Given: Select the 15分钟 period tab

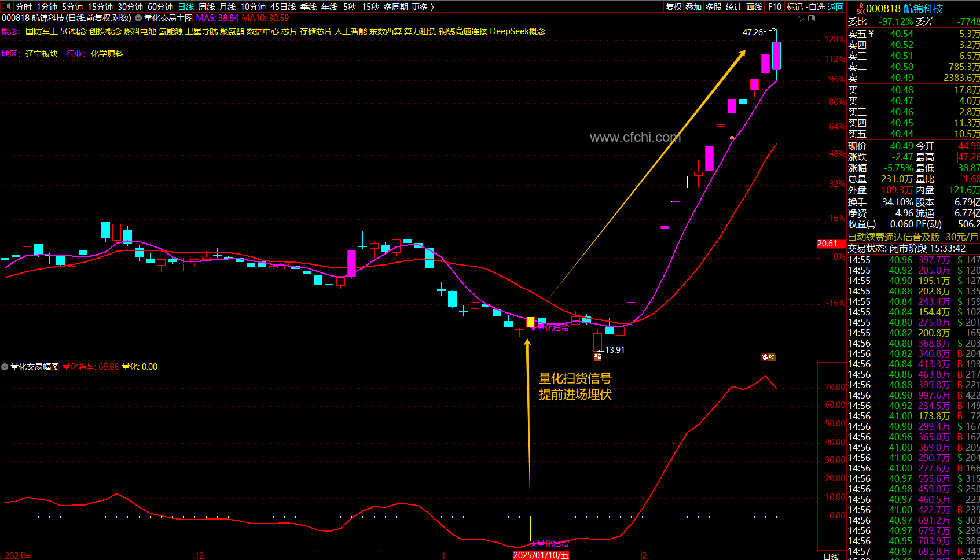Looking at the screenshot, I should [100, 7].
